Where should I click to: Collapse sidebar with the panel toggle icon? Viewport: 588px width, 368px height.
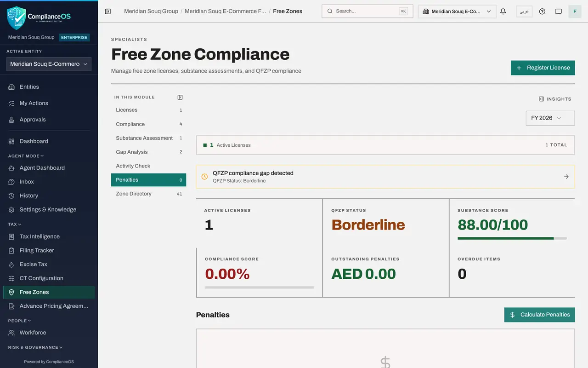click(108, 11)
